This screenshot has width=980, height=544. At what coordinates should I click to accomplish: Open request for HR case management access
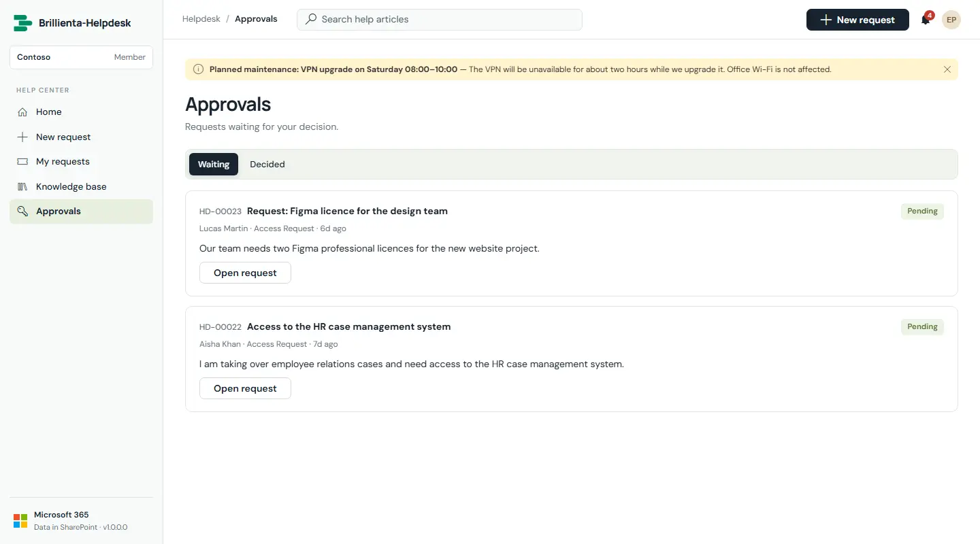pyautogui.click(x=245, y=388)
